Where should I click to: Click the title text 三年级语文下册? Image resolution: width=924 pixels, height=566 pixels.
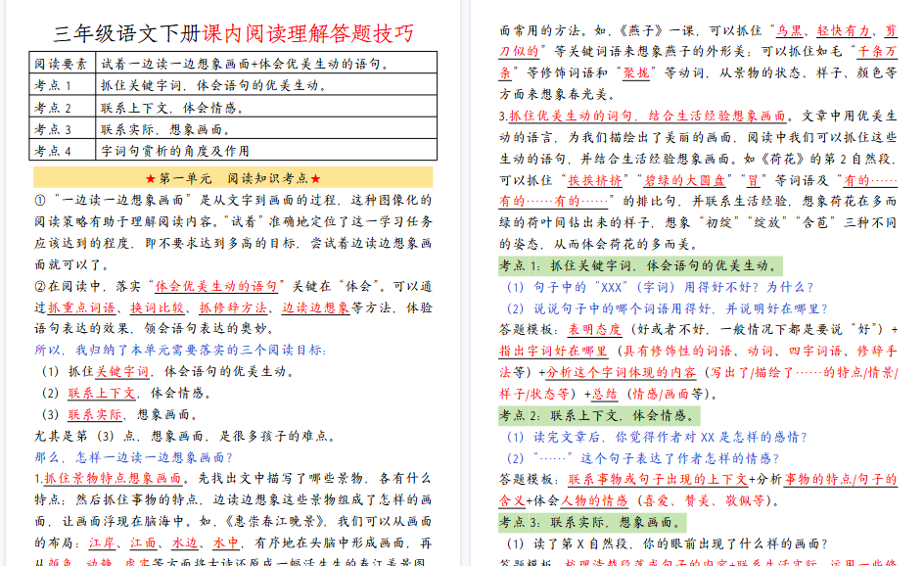point(127,33)
